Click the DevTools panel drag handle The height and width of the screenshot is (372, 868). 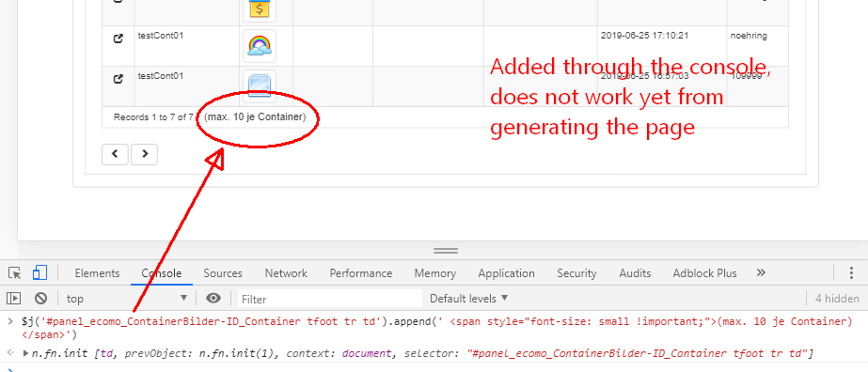pos(446,251)
